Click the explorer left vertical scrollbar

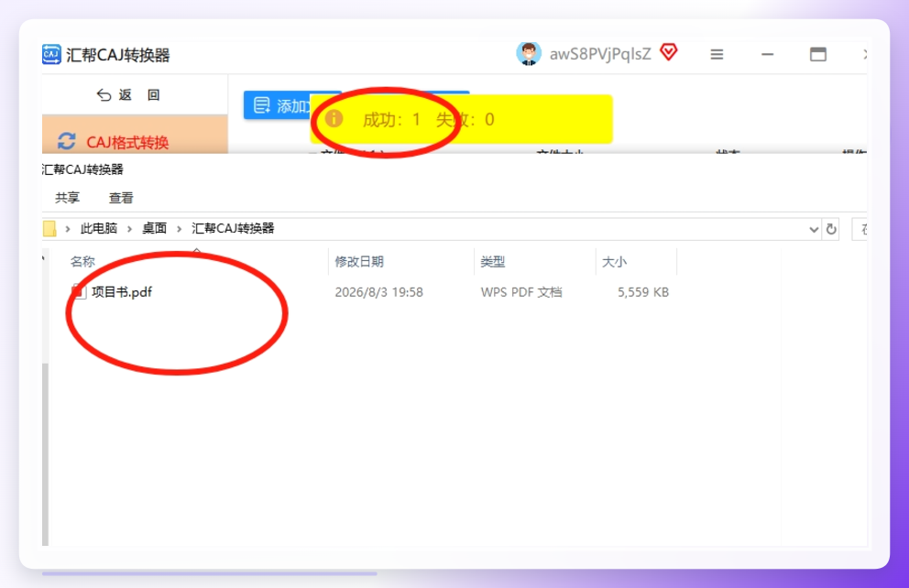click(x=45, y=454)
